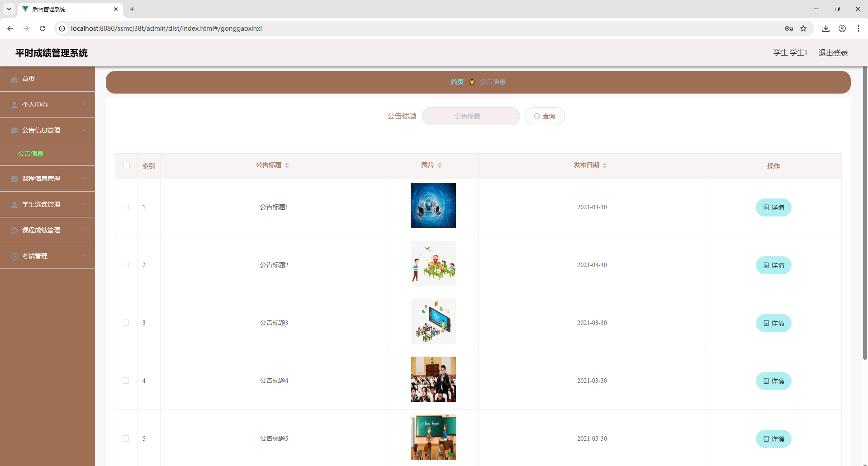
Task: Open the Chrome three-dot menu
Action: (859, 28)
